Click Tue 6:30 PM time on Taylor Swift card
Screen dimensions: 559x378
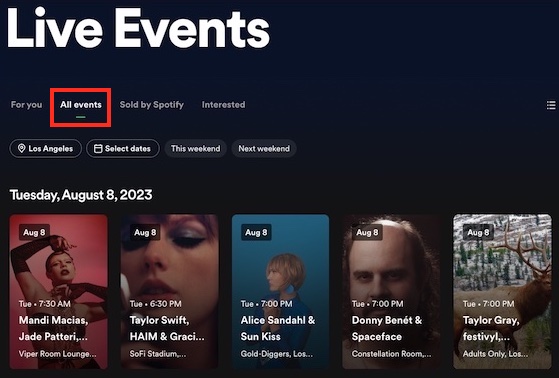pos(155,304)
